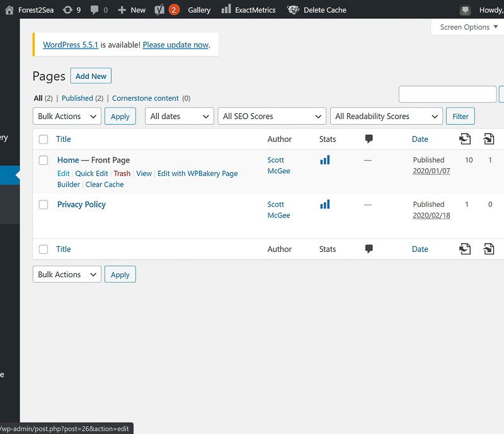This screenshot has width=504, height=434.
Task: Open the updates icon showing 9
Action: (67, 10)
